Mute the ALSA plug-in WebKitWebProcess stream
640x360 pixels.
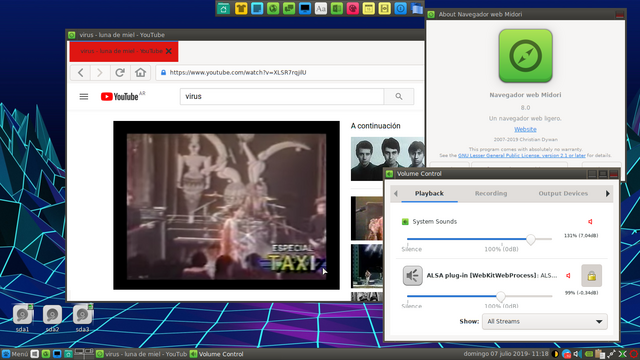568,276
